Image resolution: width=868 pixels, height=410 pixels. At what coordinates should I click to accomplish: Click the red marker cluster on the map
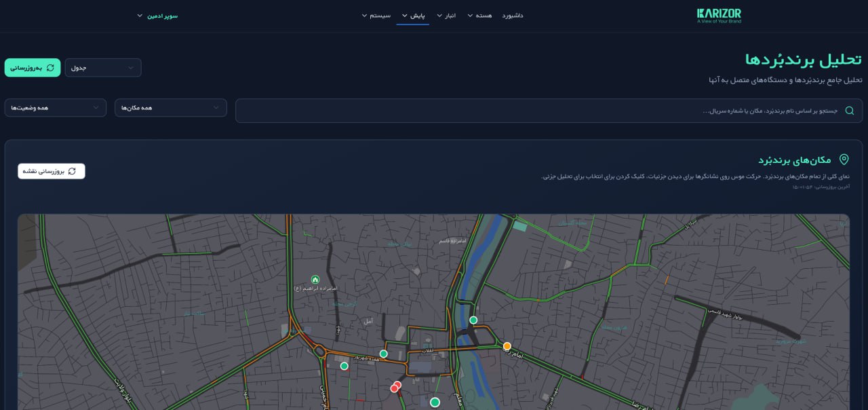(395, 387)
